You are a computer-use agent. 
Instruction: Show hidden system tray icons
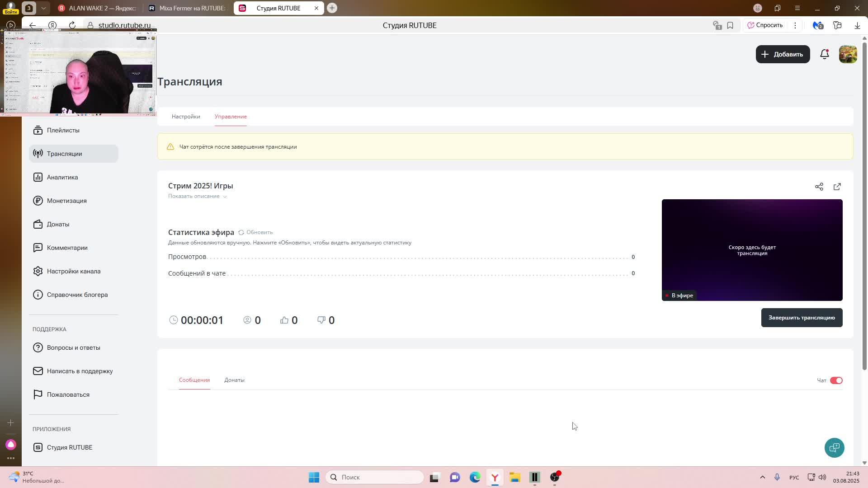click(762, 477)
